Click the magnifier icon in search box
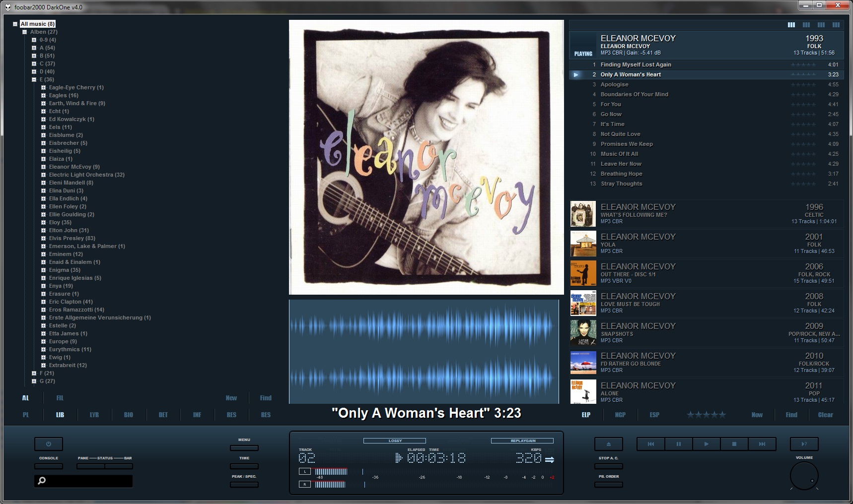This screenshot has height=504, width=853. pyautogui.click(x=42, y=481)
